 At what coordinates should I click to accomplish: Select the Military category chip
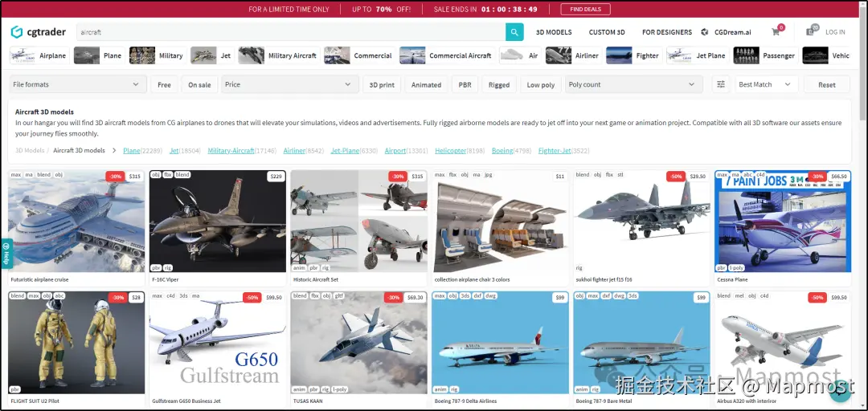[158, 55]
